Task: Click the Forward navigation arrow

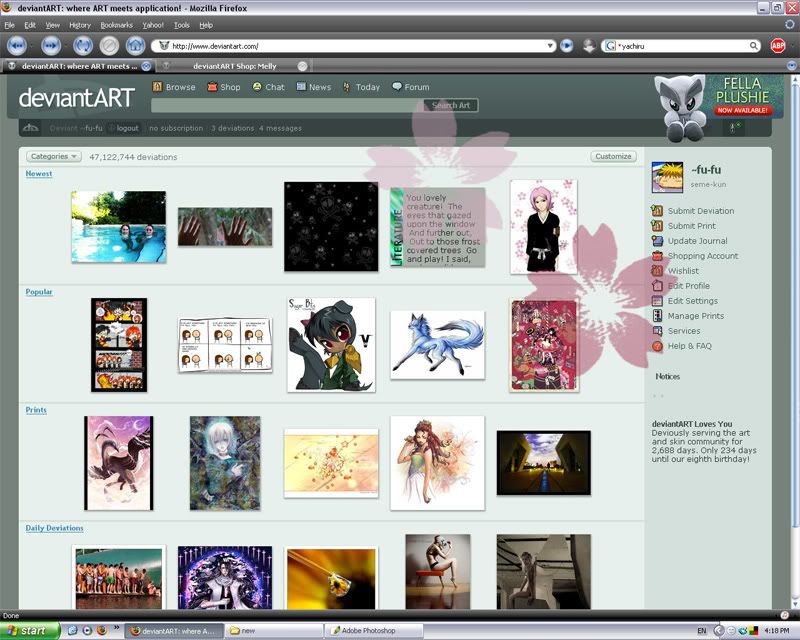Action: coord(51,46)
